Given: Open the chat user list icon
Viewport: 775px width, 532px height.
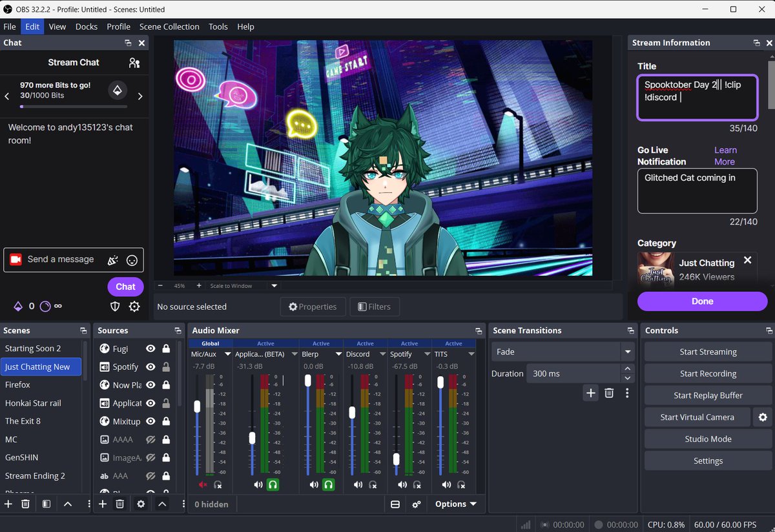Looking at the screenshot, I should tap(134, 63).
